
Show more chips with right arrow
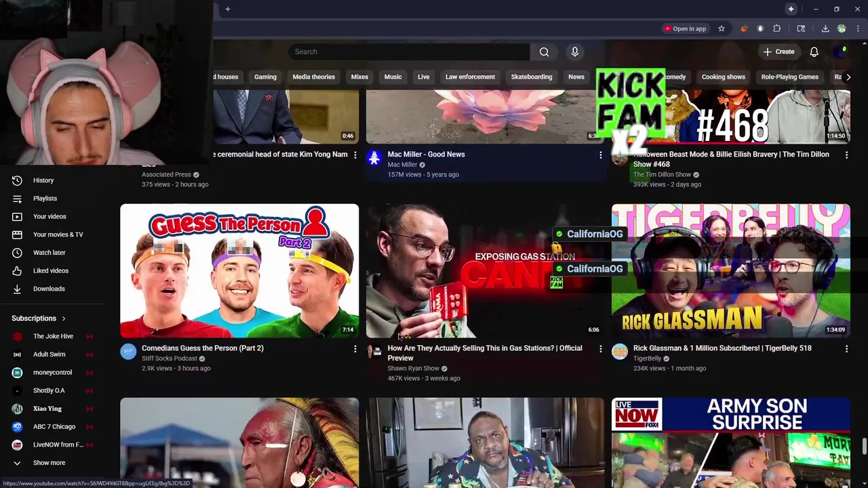click(x=848, y=77)
